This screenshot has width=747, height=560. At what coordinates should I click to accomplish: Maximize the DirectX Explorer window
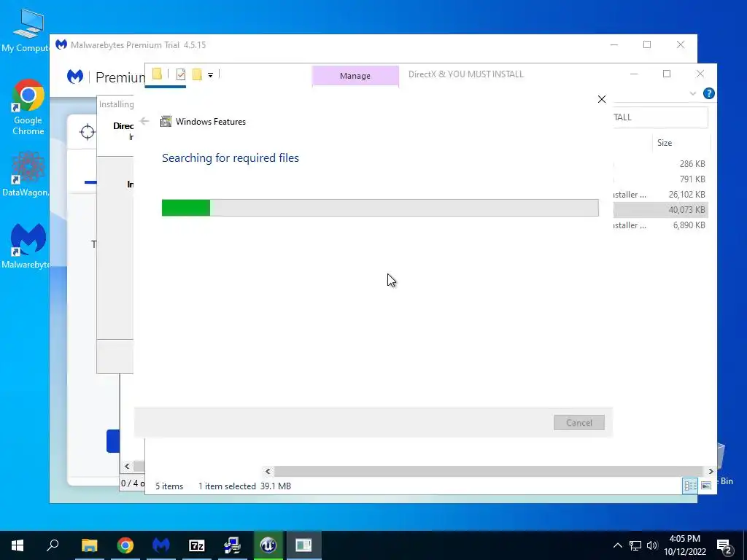click(x=667, y=74)
